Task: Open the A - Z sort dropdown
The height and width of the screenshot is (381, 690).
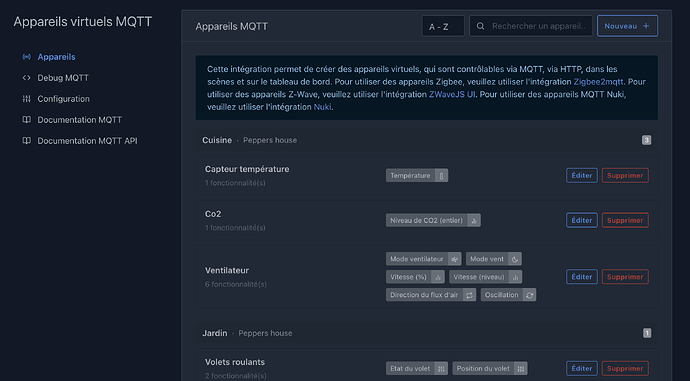Action: [x=443, y=26]
